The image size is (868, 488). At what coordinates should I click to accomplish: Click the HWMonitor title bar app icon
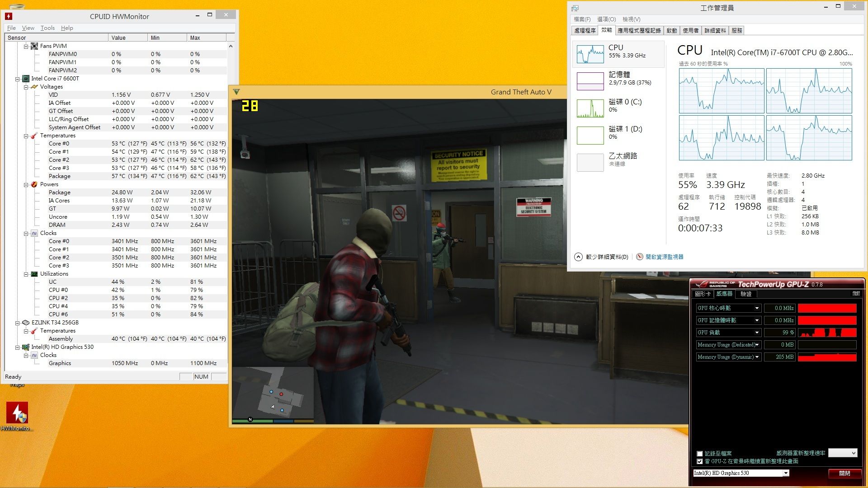click(x=9, y=16)
